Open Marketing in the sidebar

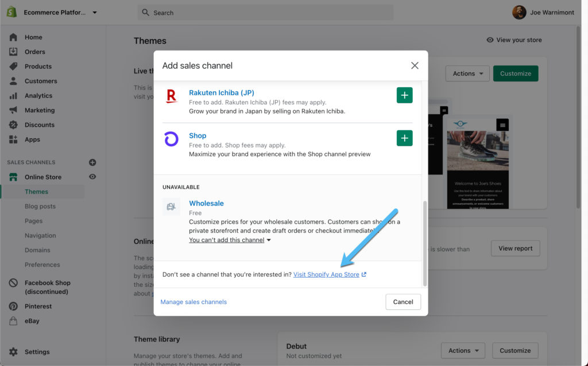(40, 110)
